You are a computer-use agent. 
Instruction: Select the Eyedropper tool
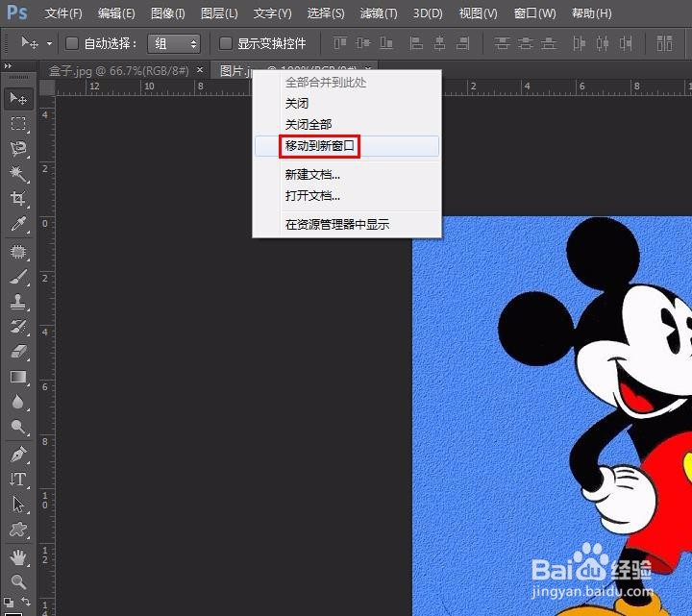click(x=18, y=224)
